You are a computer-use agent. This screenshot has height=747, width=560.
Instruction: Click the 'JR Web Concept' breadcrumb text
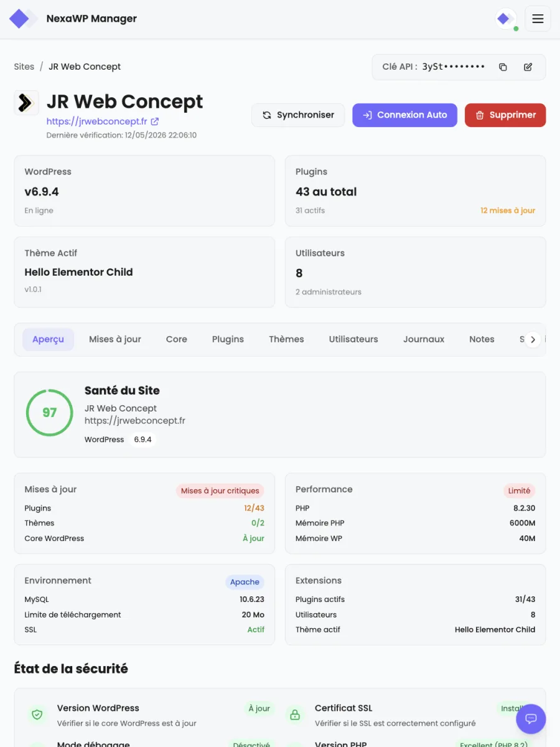click(x=85, y=67)
